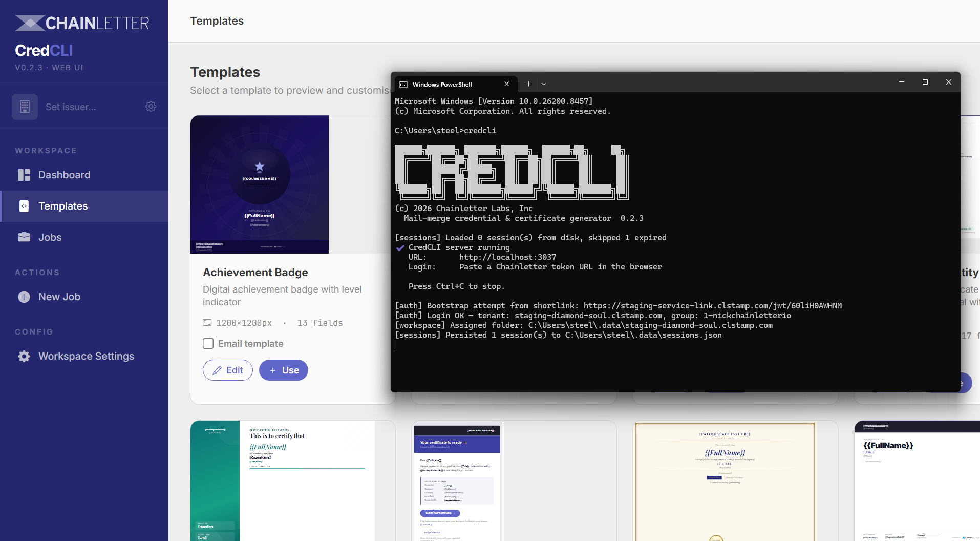The height and width of the screenshot is (541, 980).
Task: Maximize the PowerShell window
Action: tap(925, 82)
